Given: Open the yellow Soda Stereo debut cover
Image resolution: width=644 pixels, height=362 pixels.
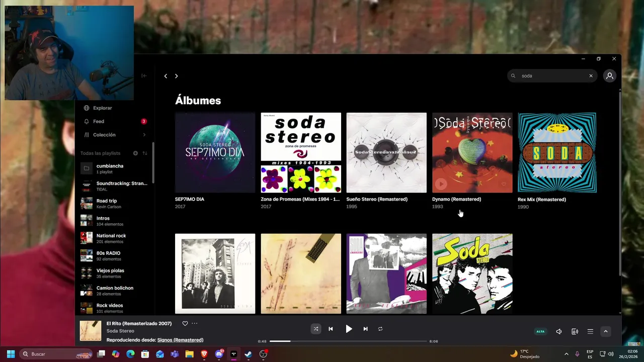Looking at the screenshot, I should [x=472, y=274].
